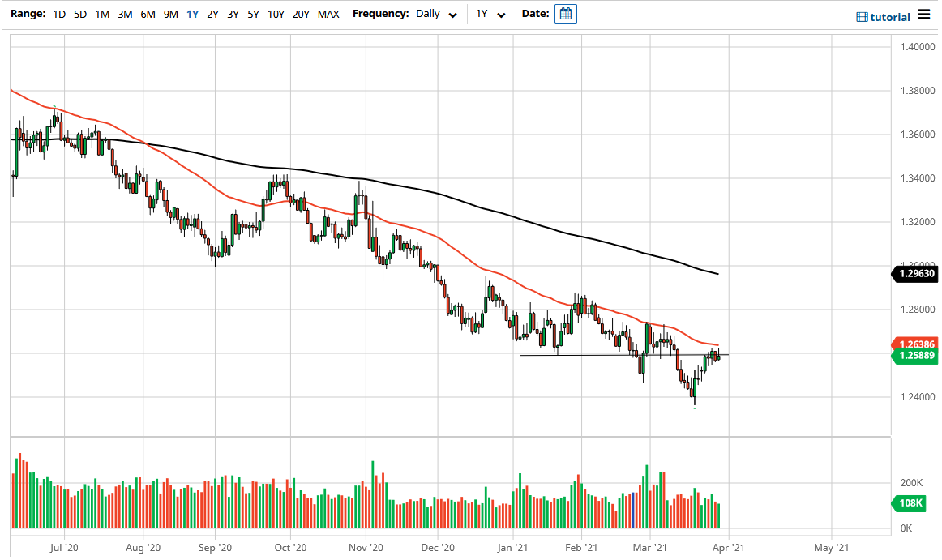Select the 1D range option
The width and height of the screenshot is (942, 560).
click(58, 14)
